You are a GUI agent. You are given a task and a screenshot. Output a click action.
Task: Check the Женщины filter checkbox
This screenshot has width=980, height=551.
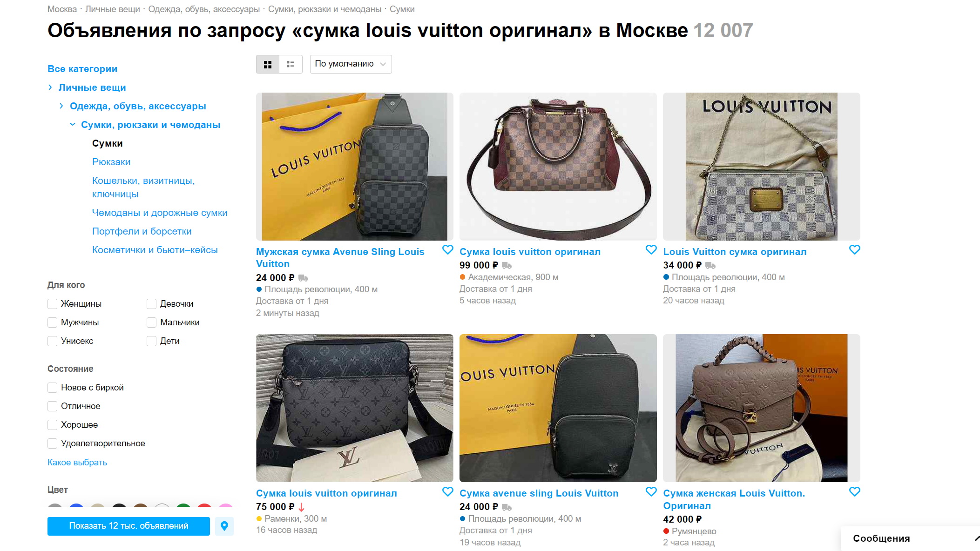pyautogui.click(x=53, y=304)
